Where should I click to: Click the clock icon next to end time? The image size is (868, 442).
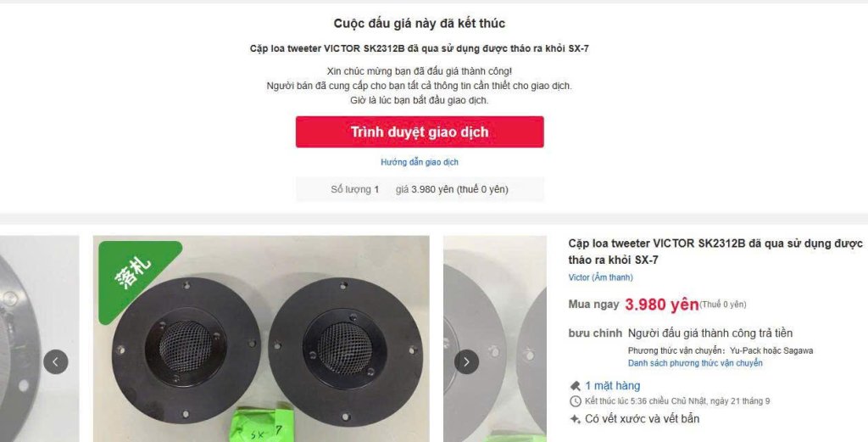pos(576,401)
